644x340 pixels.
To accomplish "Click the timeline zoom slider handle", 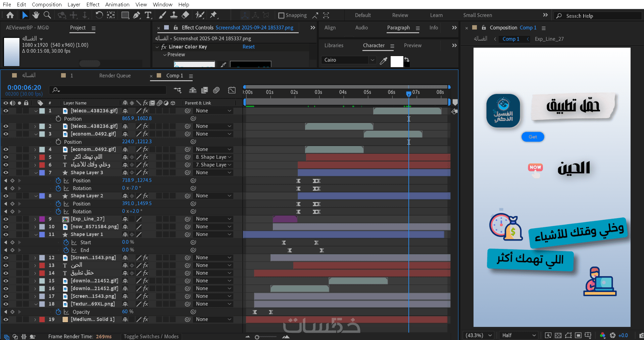I will (x=257, y=337).
